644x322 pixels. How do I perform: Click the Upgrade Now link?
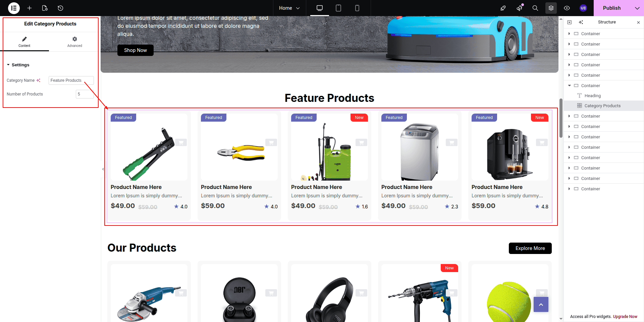point(625,317)
